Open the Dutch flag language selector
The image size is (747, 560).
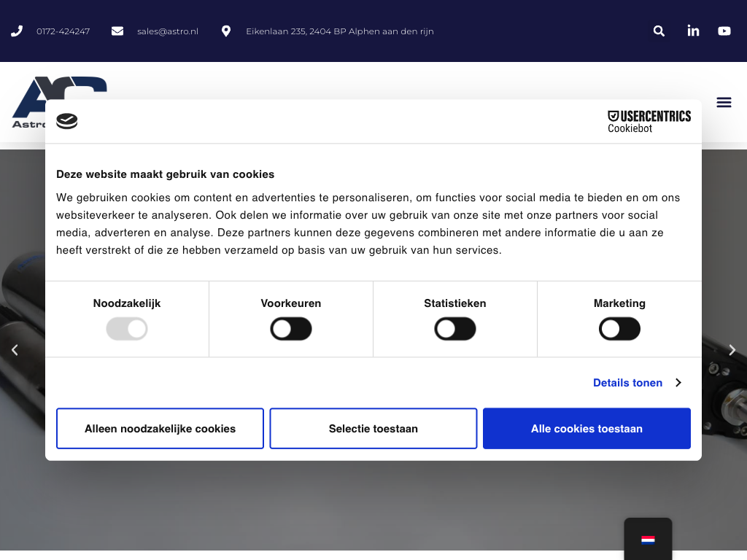click(648, 540)
